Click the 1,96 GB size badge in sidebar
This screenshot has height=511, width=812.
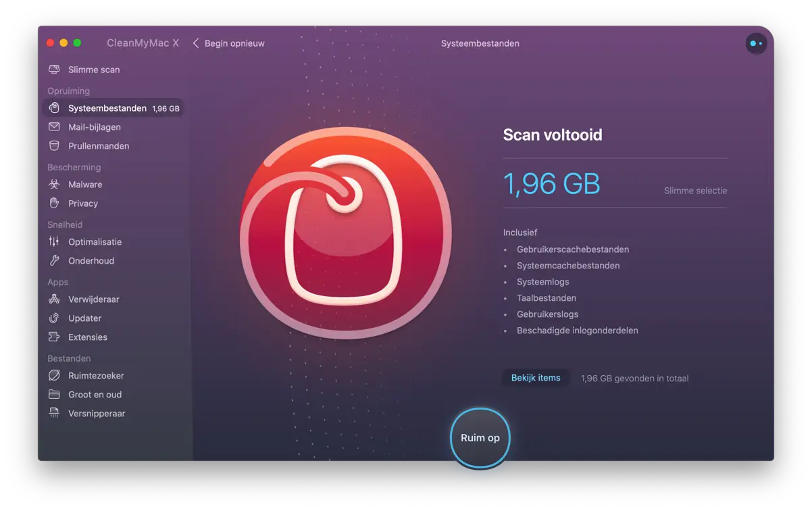click(x=166, y=109)
